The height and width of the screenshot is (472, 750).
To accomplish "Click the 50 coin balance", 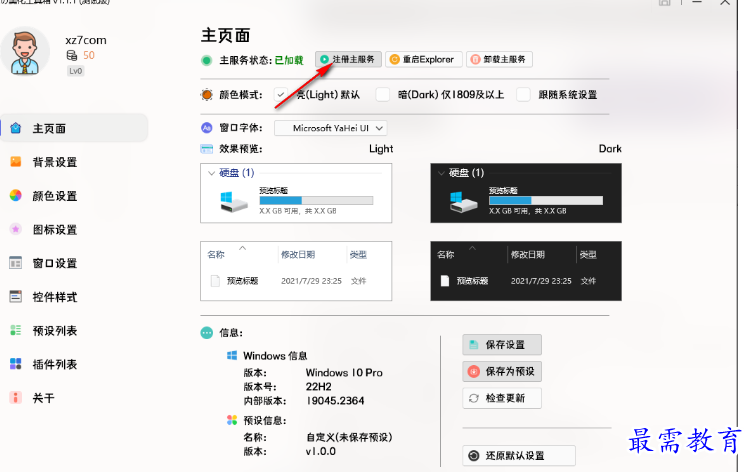I will 89,55.
